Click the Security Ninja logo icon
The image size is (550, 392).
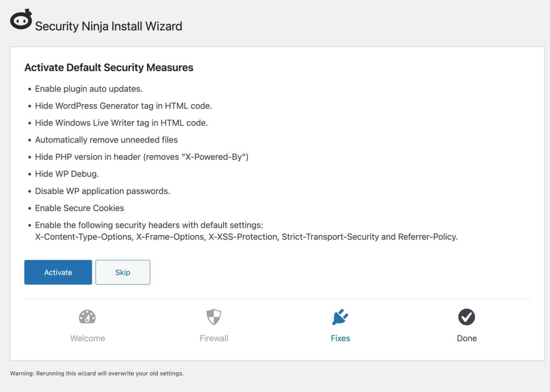pos(21,20)
